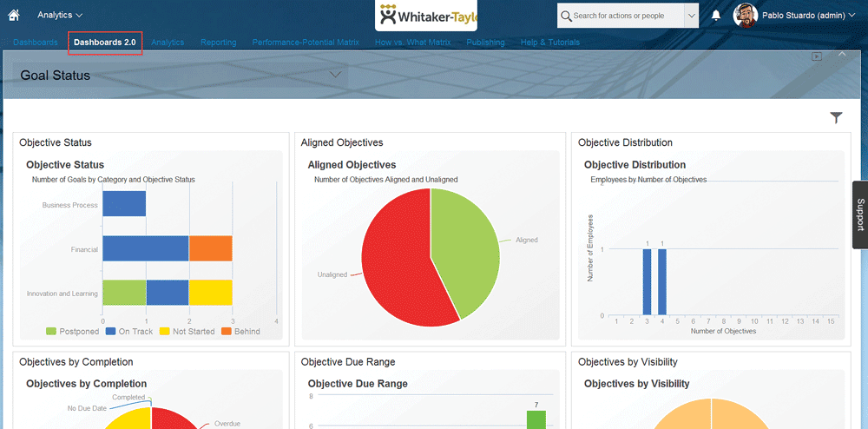Toggle the Postponed legend item
868x429 pixels.
point(72,331)
